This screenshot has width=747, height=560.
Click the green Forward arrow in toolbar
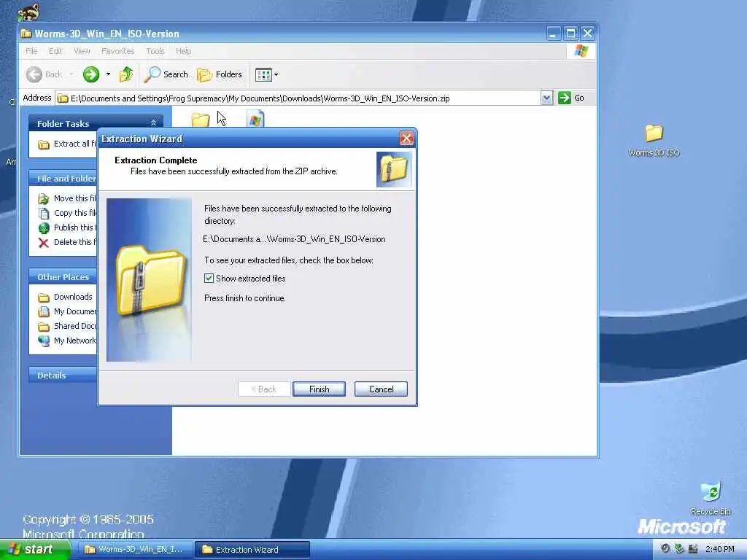click(x=90, y=74)
